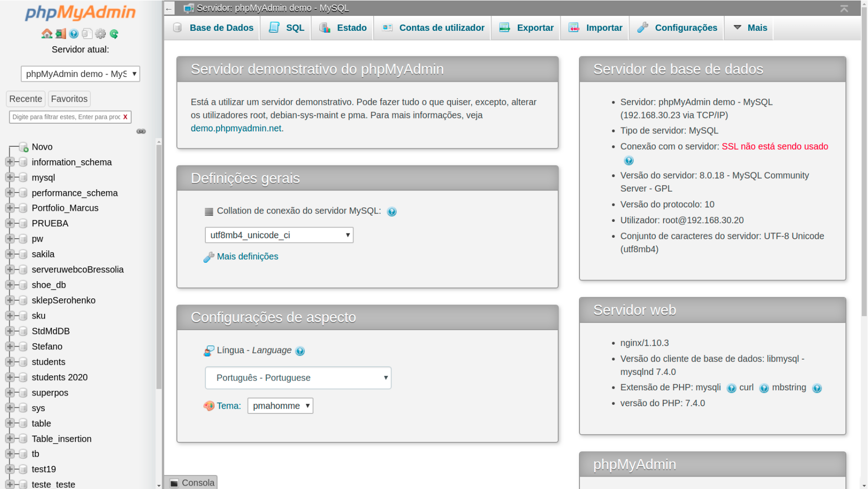This screenshot has width=868, height=489.
Task: Click the help icon next to Collation
Action: (392, 212)
